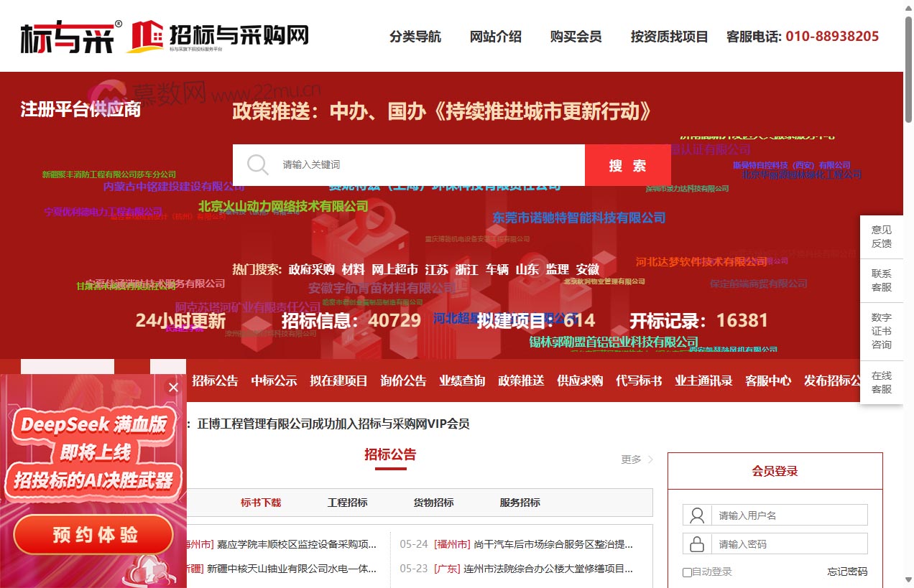
Task: Open the 忘记密码 link
Action: (x=847, y=571)
